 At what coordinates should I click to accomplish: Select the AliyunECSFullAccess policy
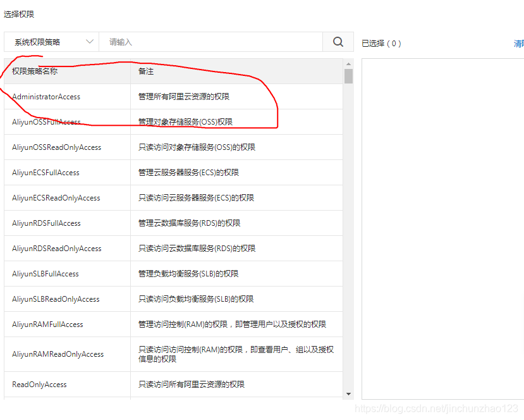[46, 173]
